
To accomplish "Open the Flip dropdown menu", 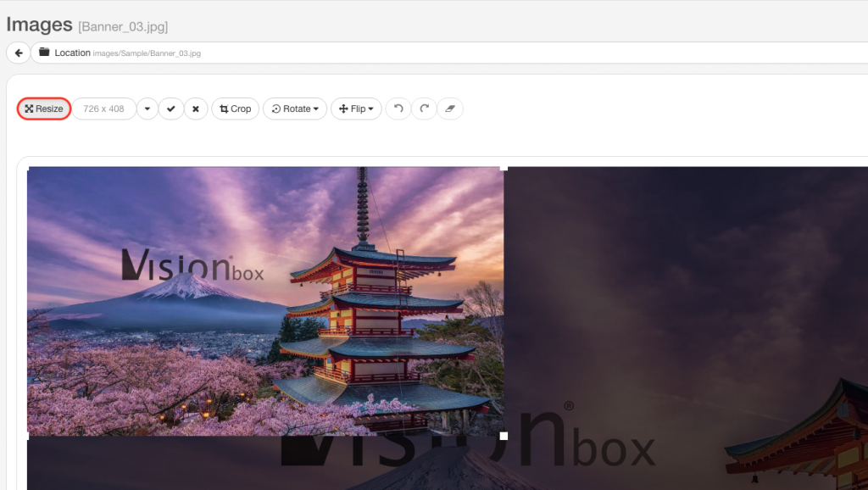I will [x=356, y=109].
